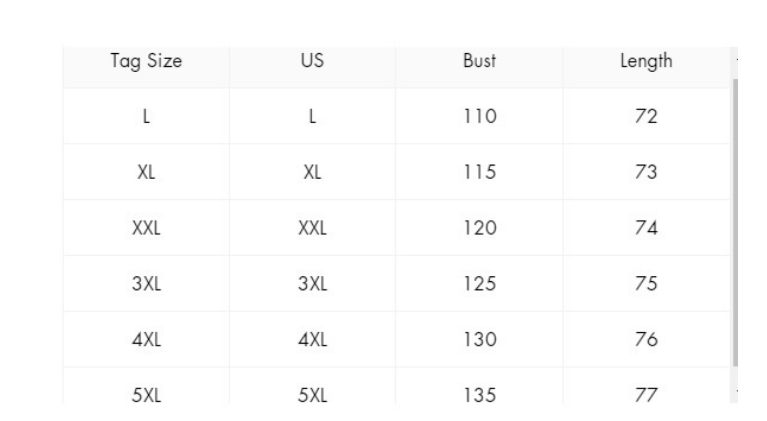
Task: Select the US size XXL cell
Action: tap(312, 229)
